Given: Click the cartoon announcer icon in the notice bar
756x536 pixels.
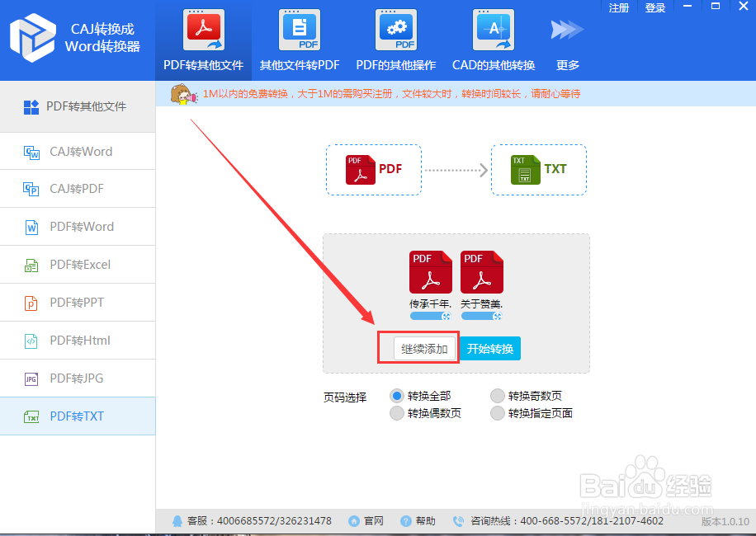Looking at the screenshot, I should point(183,94).
